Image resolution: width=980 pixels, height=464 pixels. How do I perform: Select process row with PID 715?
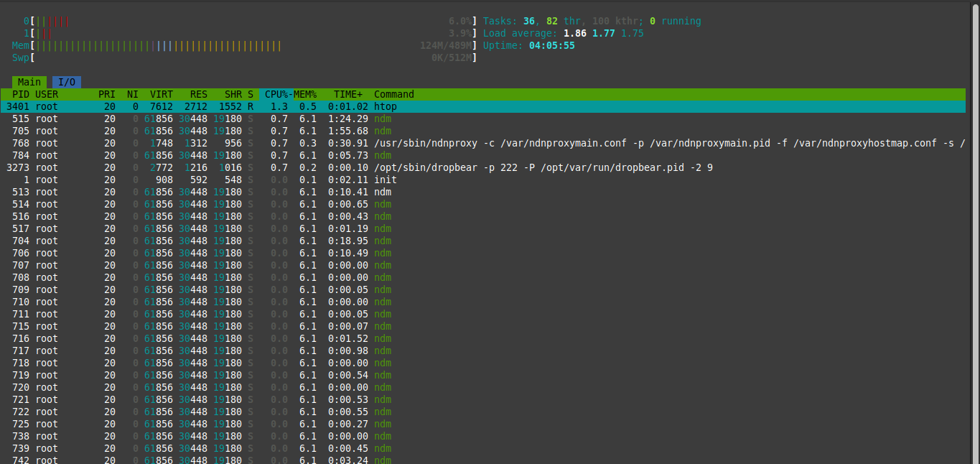tap(483, 326)
